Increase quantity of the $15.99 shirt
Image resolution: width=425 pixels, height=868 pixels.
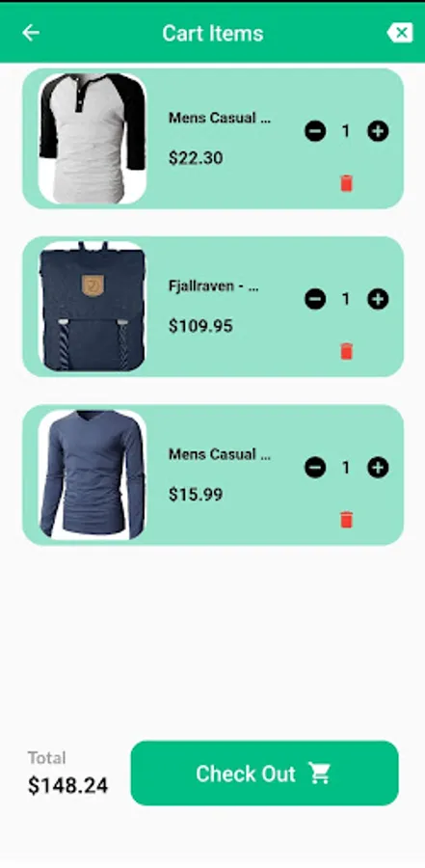tap(378, 468)
